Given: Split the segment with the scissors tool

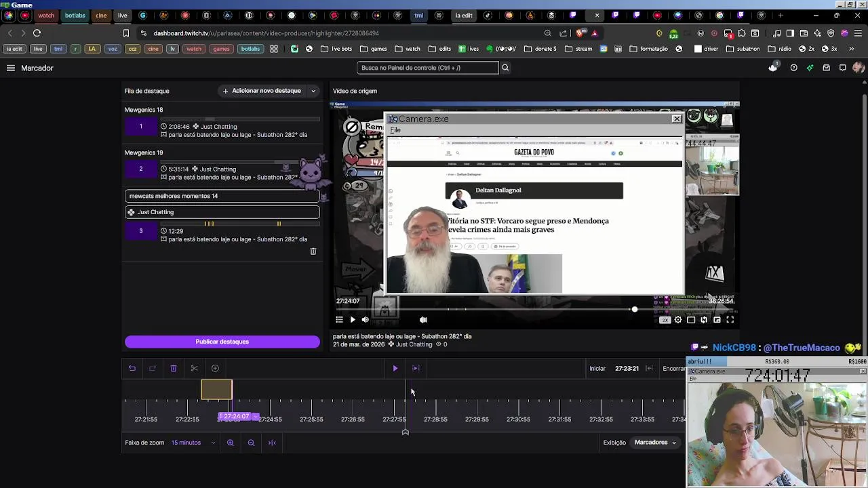Looking at the screenshot, I should coord(194,368).
